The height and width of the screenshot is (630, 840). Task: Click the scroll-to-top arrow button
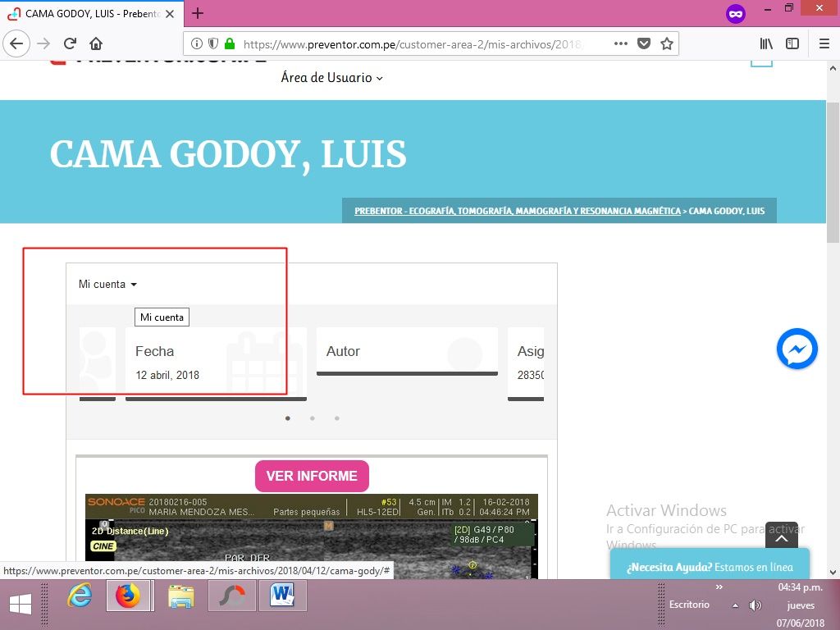point(782,536)
